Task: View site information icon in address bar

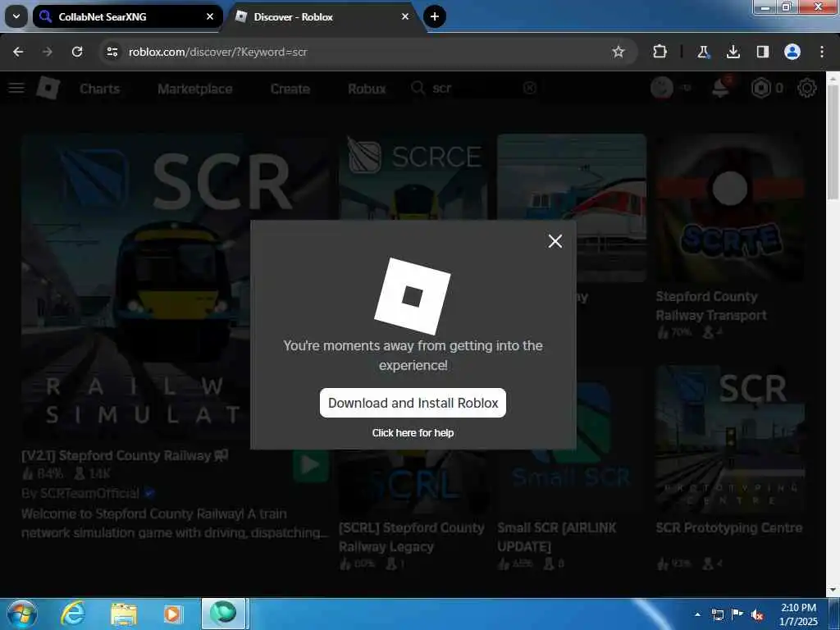Action: point(112,52)
